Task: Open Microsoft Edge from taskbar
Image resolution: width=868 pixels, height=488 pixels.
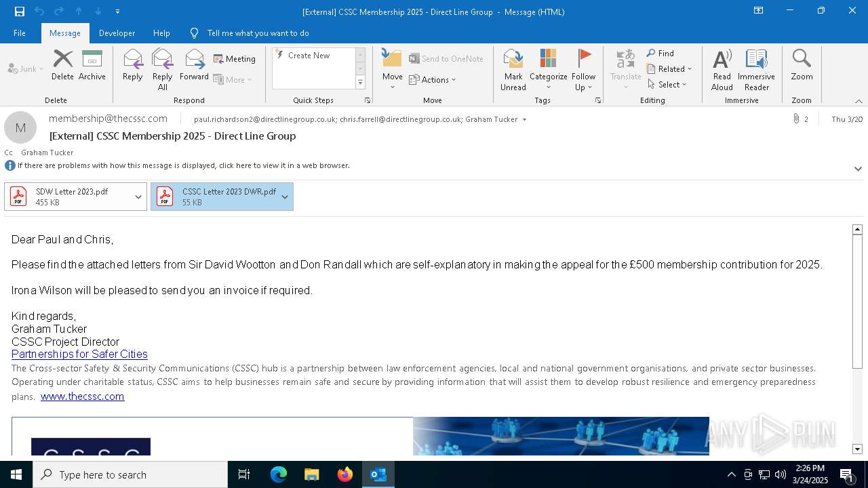Action: pyautogui.click(x=279, y=474)
